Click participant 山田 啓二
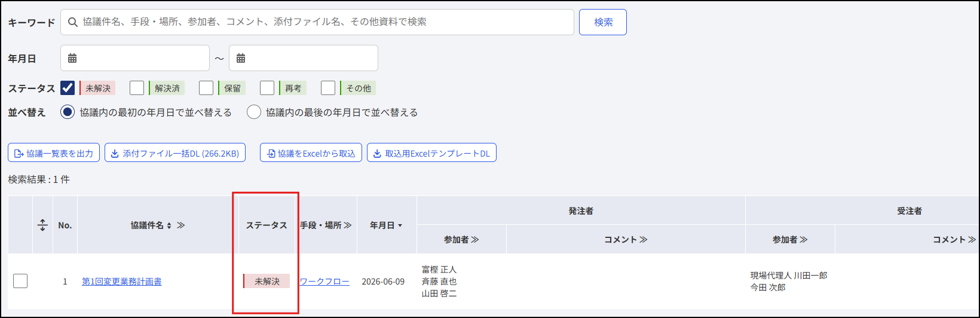Viewport: 980px width, 318px height. click(439, 293)
